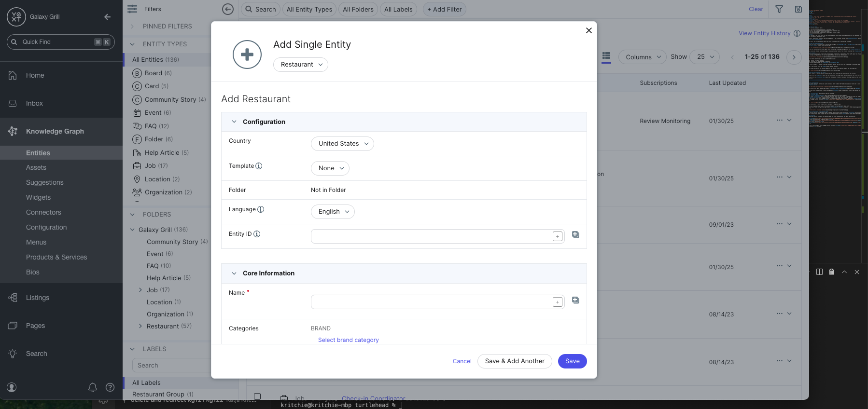Collapse the Entity Types section
The height and width of the screenshot is (409, 868).
pos(132,44)
